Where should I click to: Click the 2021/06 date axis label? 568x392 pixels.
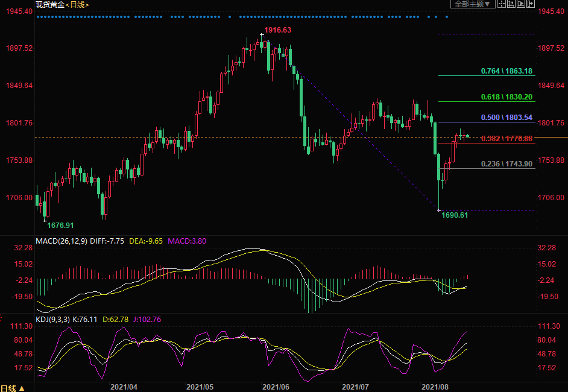click(x=276, y=387)
